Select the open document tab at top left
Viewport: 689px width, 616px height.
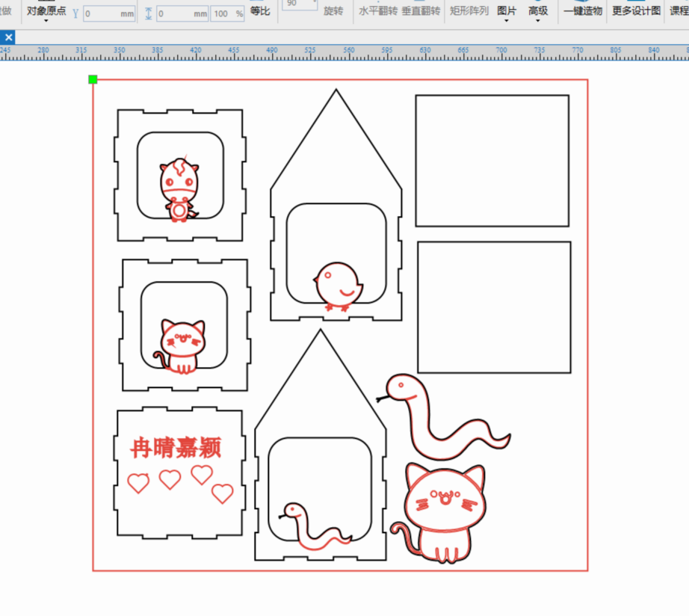[x=8, y=37]
